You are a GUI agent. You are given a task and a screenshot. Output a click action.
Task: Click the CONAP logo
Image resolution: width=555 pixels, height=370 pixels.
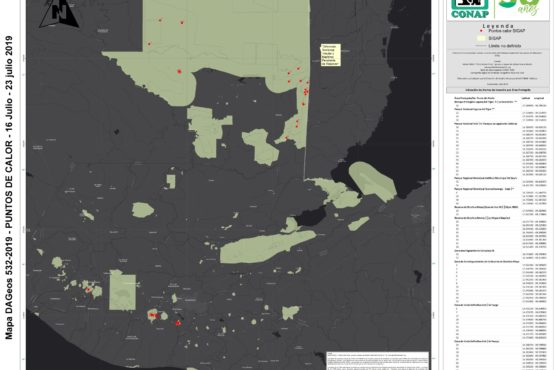pos(470,9)
